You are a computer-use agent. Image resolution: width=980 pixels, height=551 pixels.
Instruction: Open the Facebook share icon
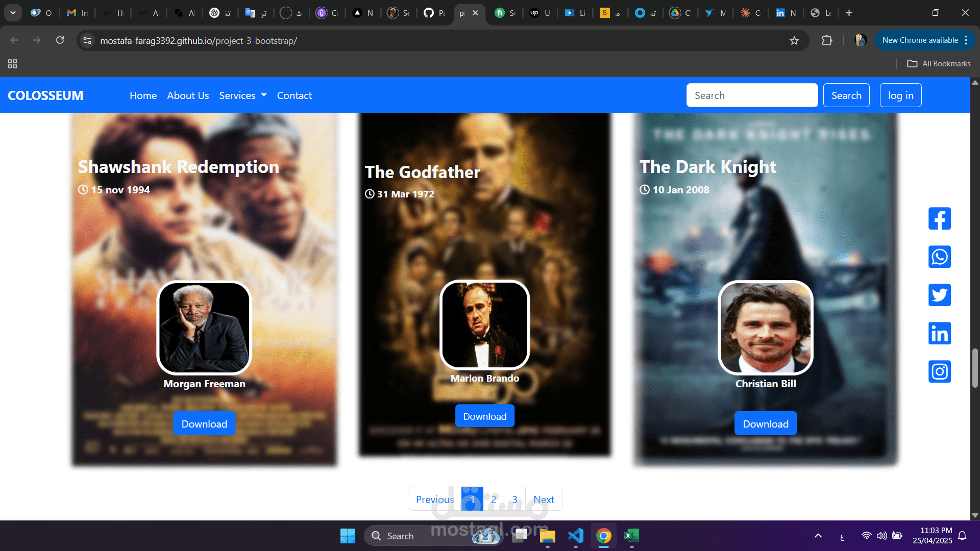coord(939,218)
